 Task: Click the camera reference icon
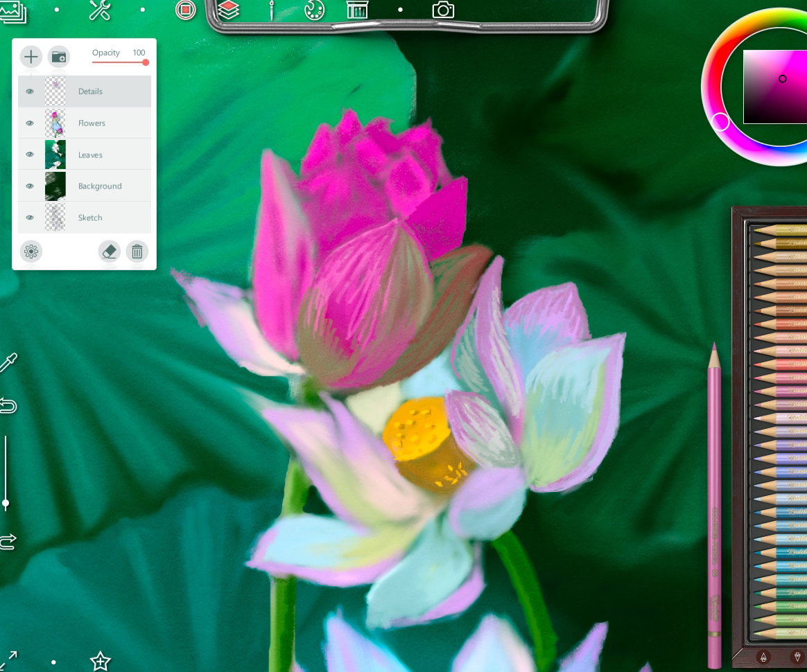click(x=442, y=10)
